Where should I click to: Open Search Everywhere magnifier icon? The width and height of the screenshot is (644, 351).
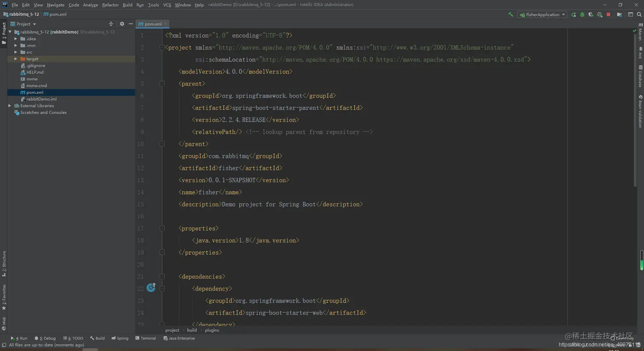click(x=639, y=14)
